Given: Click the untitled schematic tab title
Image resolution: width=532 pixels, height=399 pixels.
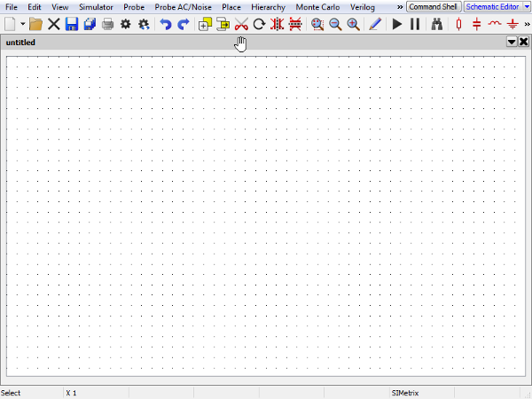Looking at the screenshot, I should point(20,42).
